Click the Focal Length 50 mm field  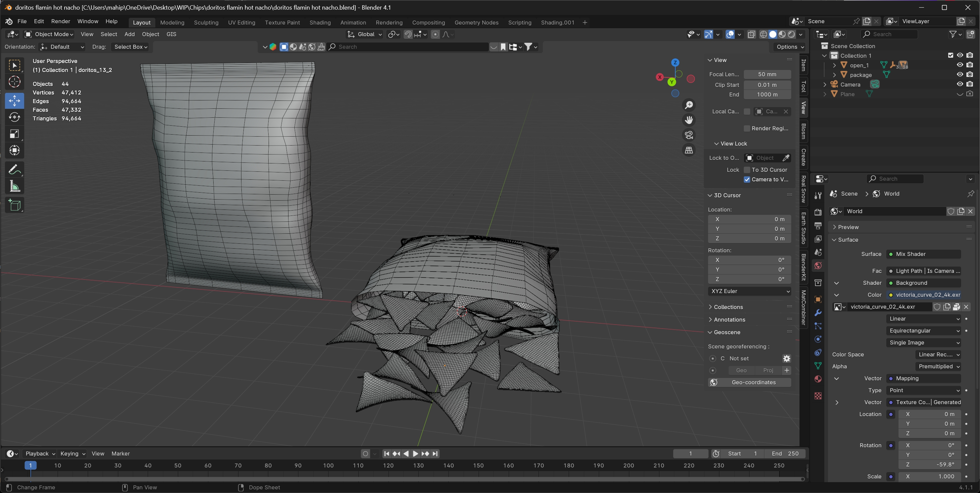(x=767, y=74)
